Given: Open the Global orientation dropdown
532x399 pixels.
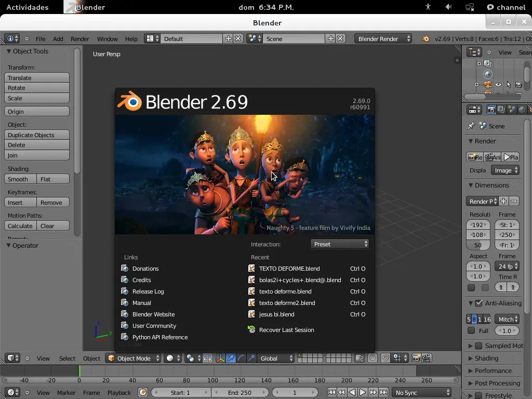Looking at the screenshot, I should point(276,358).
